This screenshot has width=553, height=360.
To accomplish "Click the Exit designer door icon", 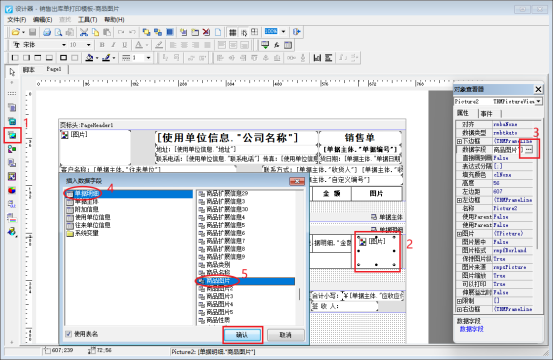I will (x=297, y=32).
